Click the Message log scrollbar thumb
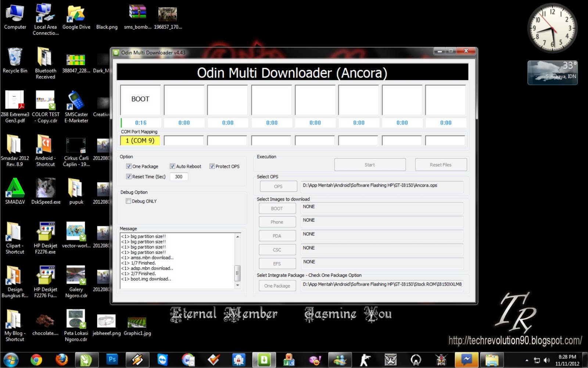This screenshot has width=588, height=368. [x=237, y=273]
